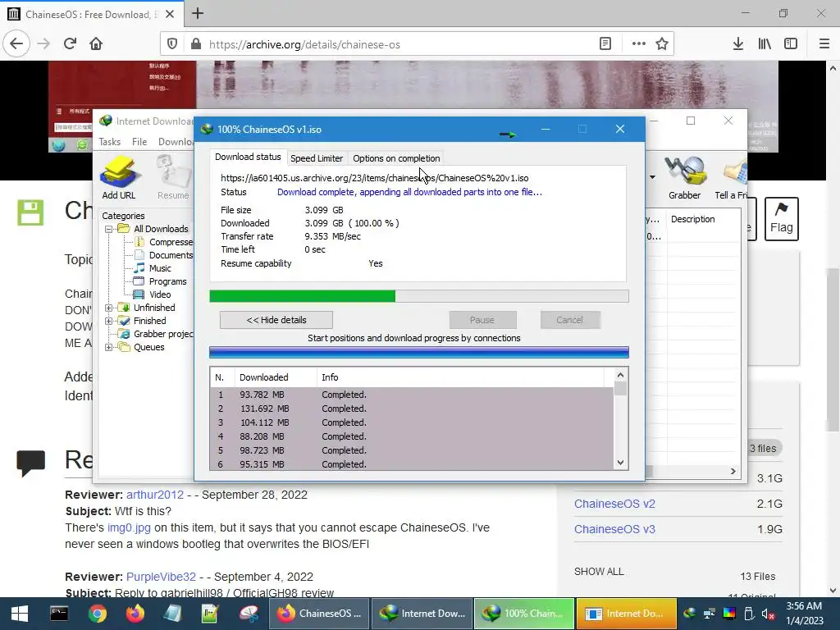Switch to the Download status tab
This screenshot has width=840, height=630.
tap(248, 157)
